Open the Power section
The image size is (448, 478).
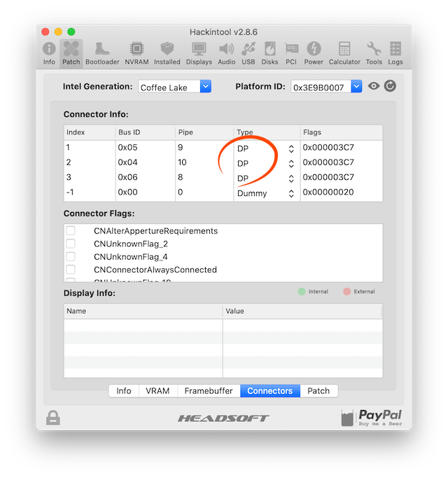tap(314, 53)
